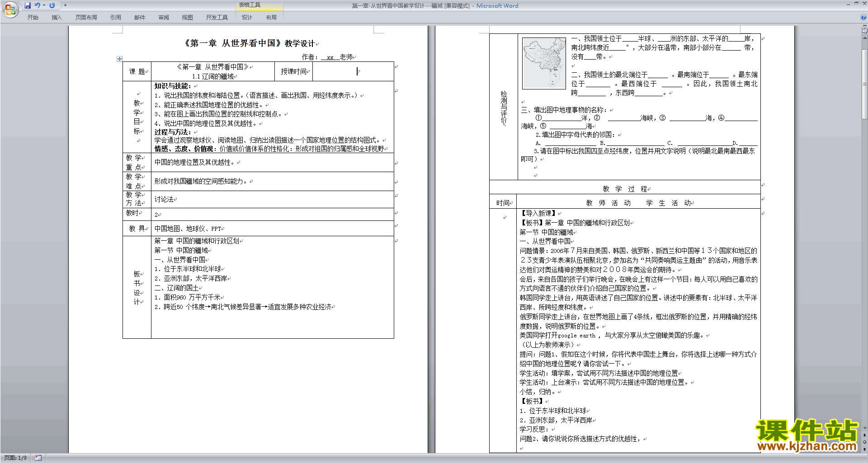The image size is (868, 463).
Task: Click table tools header 表格工具
Action: pos(250,5)
